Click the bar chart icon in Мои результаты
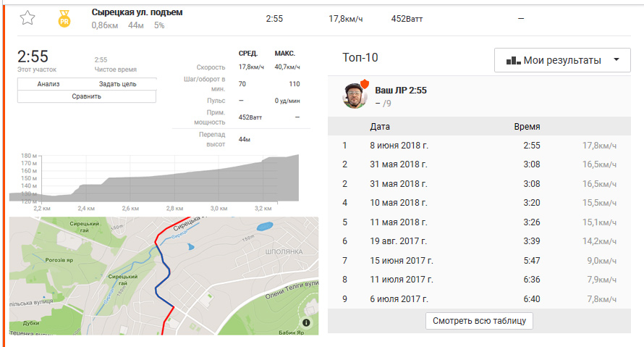Screen dimensions: 644x347 coord(513,60)
